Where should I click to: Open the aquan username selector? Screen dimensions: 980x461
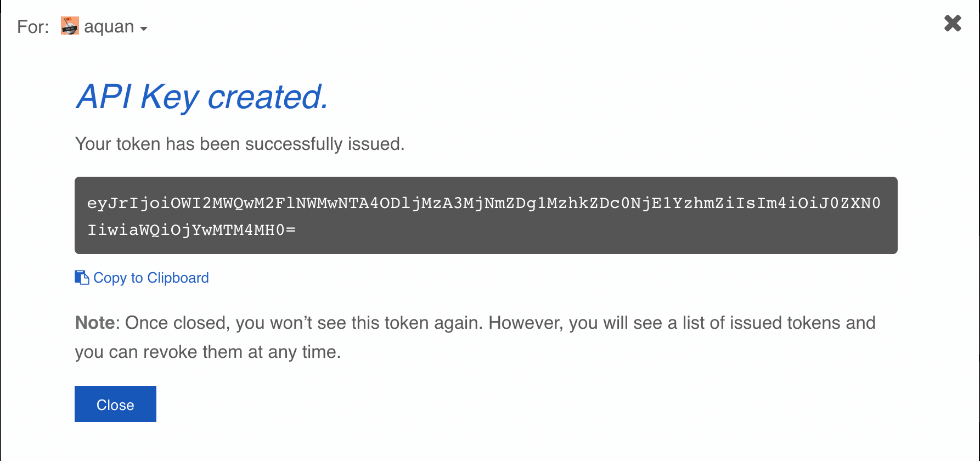[109, 26]
